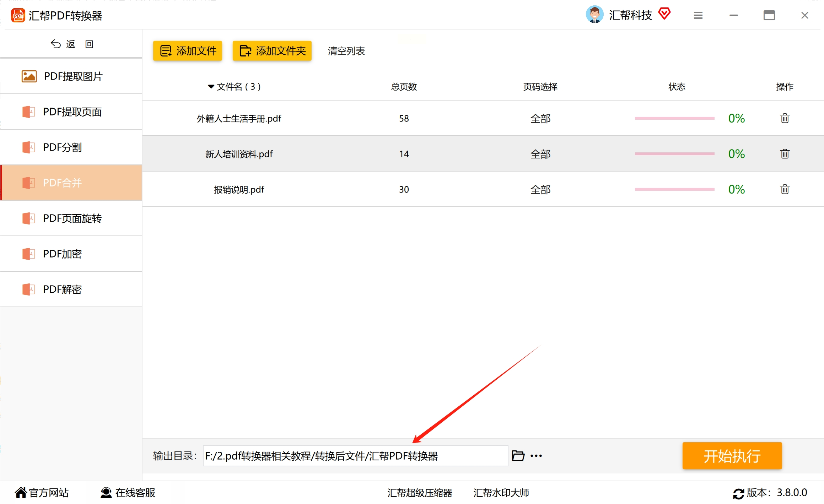Click the 汇帮科技 user avatar
This screenshot has width=824, height=504.
click(594, 15)
